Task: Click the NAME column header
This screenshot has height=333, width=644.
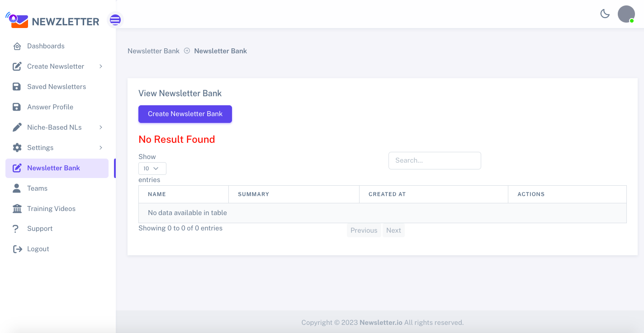Action: click(157, 194)
